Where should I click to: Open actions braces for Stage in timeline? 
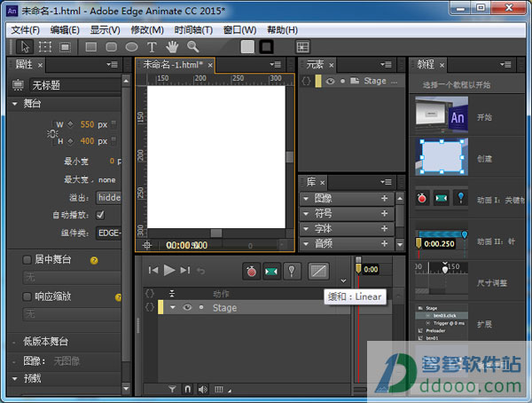coord(150,307)
